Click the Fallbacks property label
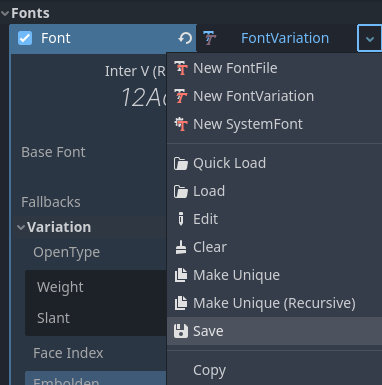This screenshot has height=385, width=382. coord(51,202)
